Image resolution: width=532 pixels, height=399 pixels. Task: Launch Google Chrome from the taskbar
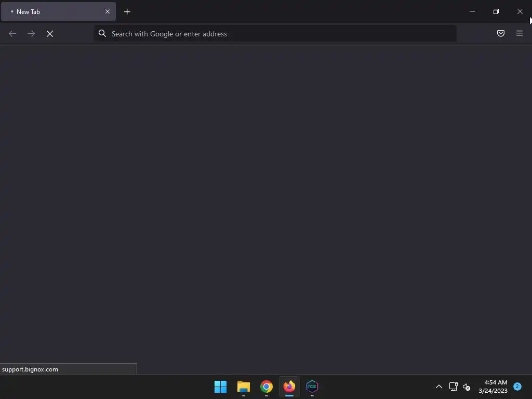267,387
